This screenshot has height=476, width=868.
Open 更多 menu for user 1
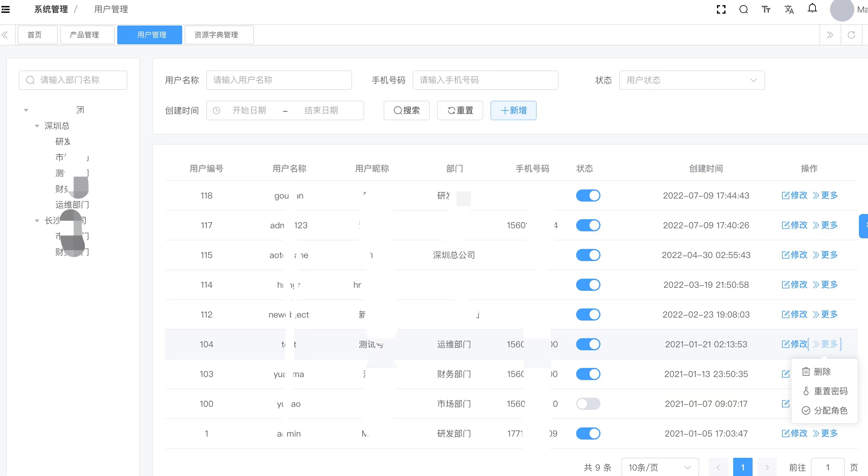point(825,433)
